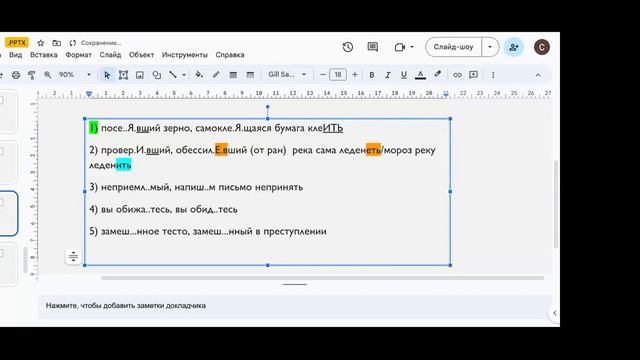This screenshot has height=360, width=640.
Task: Select the line tool
Action: pyautogui.click(x=173, y=75)
